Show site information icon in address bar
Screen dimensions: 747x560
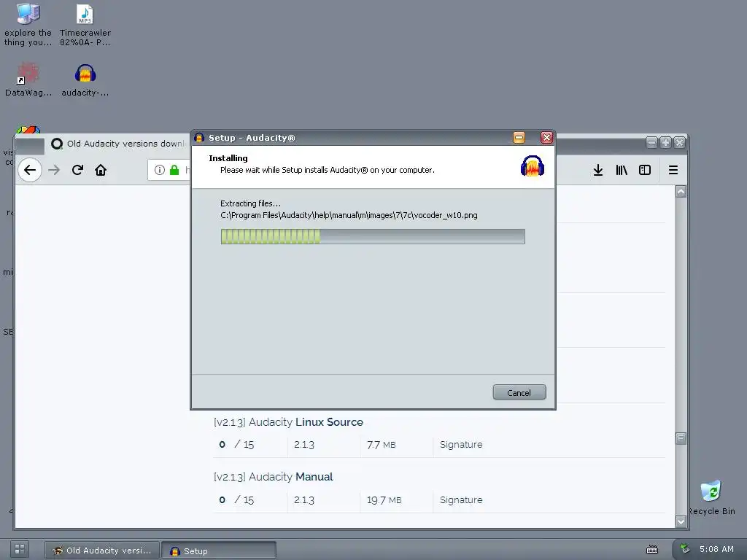pos(160,170)
